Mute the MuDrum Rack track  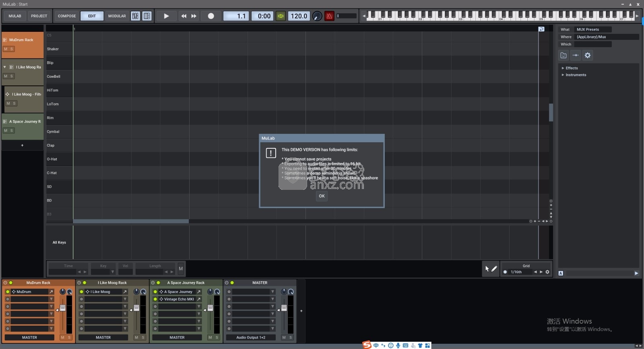6,49
